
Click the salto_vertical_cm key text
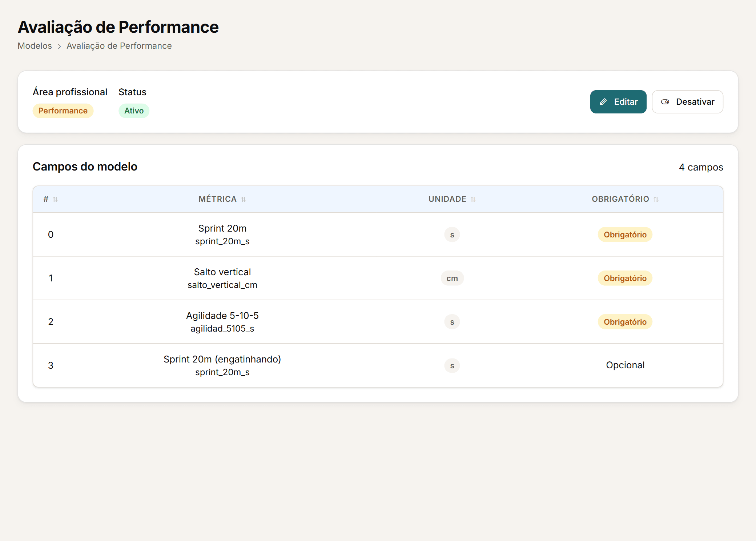(x=222, y=285)
